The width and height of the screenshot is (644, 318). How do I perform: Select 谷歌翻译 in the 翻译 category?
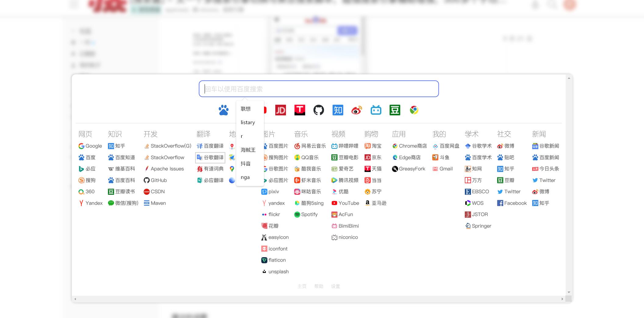point(210,158)
